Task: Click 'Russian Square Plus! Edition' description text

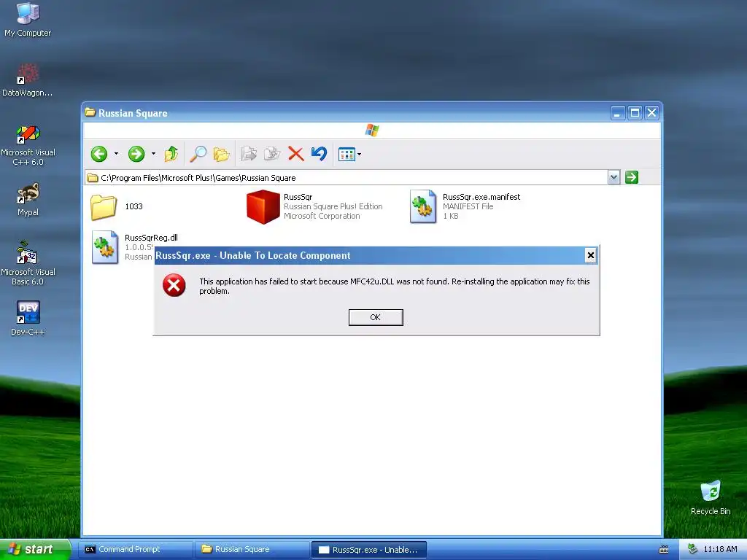Action: [333, 206]
